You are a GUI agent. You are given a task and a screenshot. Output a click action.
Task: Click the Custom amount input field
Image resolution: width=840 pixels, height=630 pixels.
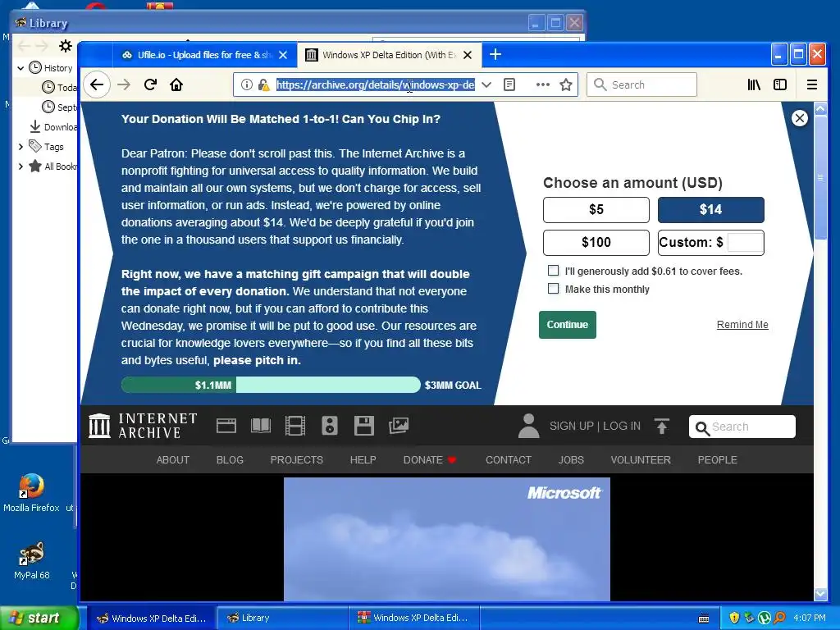pos(745,242)
